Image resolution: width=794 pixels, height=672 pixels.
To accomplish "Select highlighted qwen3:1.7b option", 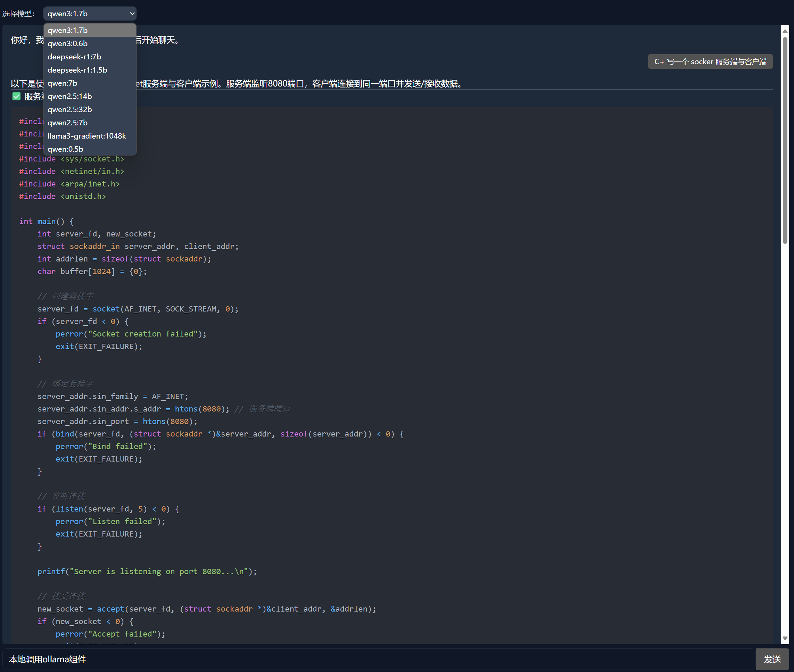I will [x=67, y=30].
